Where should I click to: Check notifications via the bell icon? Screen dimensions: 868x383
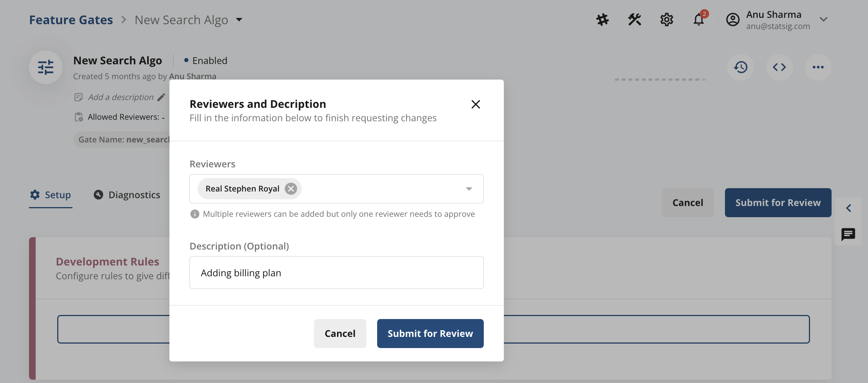[699, 20]
